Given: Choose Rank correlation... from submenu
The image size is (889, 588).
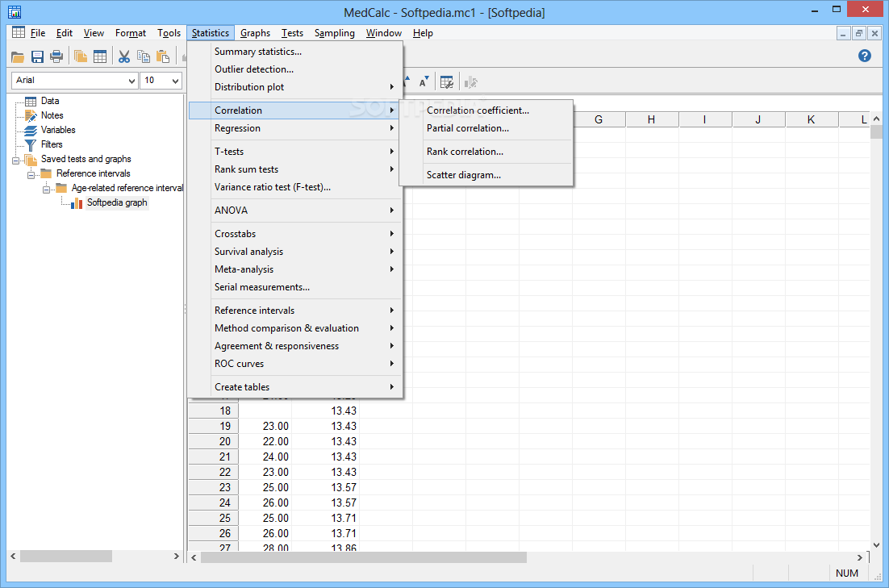Looking at the screenshot, I should (486, 152).
